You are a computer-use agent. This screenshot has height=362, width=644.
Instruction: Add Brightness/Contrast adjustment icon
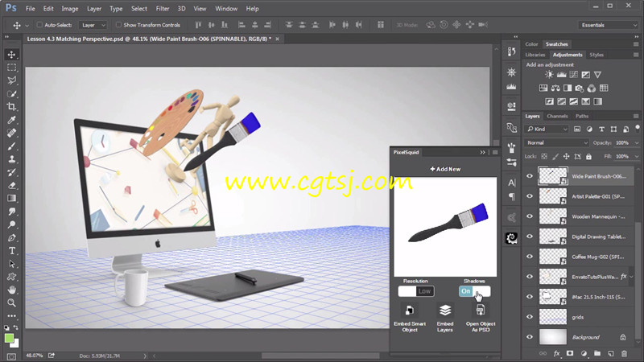click(x=549, y=74)
